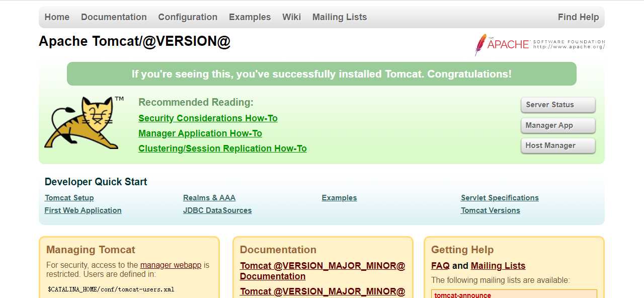Screen dimensions: 644x298
Task: Open Mailing Lists link under Getting Help
Action: click(498, 266)
